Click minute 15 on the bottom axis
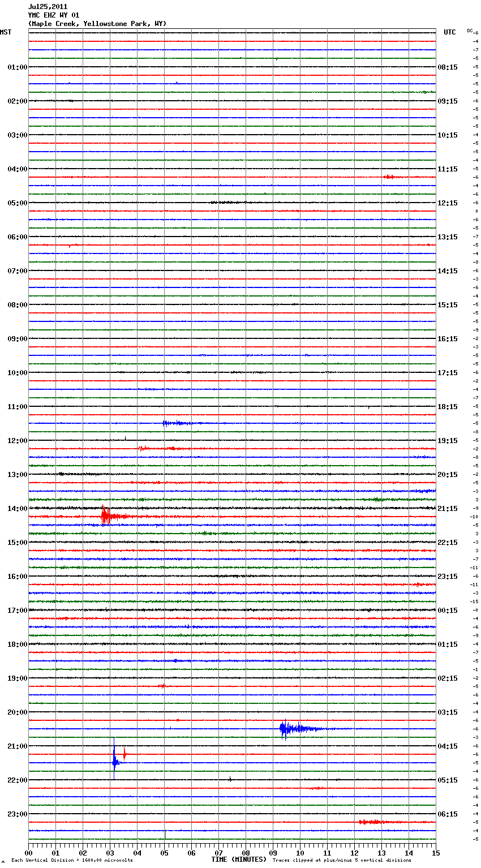Screen dimensions: 481x868 pyautogui.click(x=436, y=853)
